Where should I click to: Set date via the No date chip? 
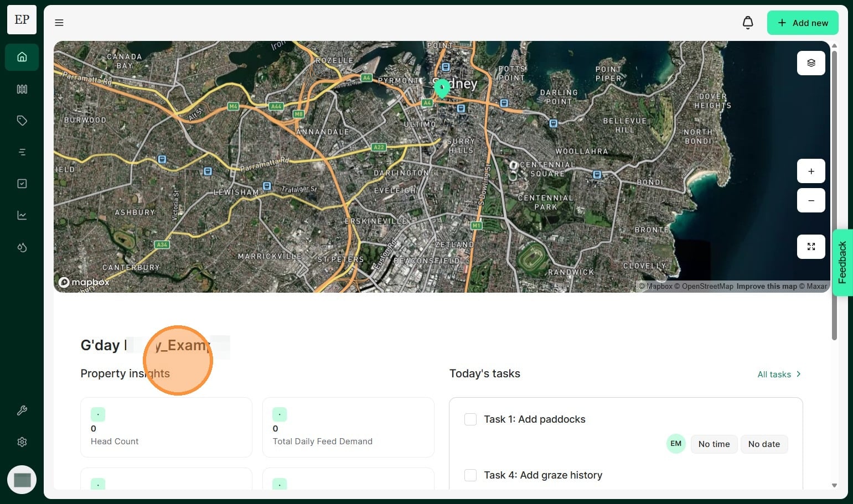click(x=764, y=444)
